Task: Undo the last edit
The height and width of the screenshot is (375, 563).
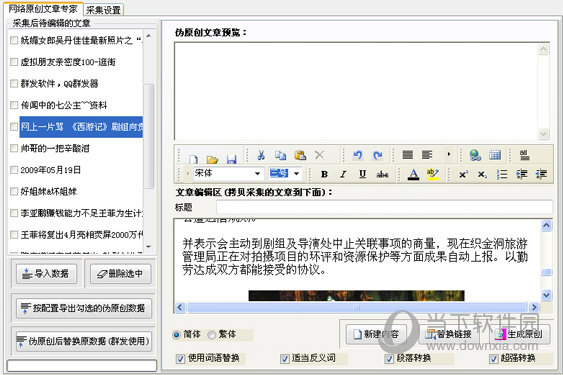Action: (358, 155)
